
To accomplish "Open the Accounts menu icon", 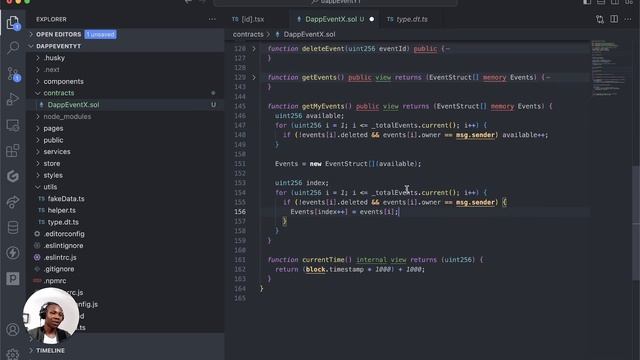I will pos(13,329).
